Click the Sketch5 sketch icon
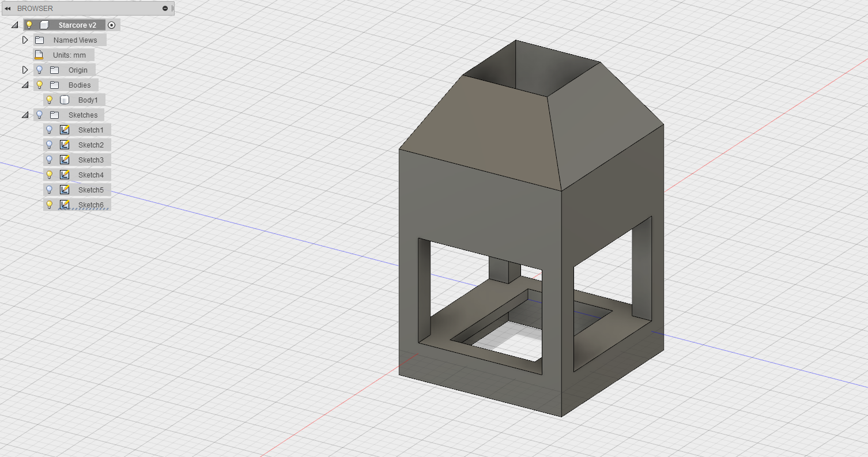Viewport: 868px width, 457px height. pos(65,190)
